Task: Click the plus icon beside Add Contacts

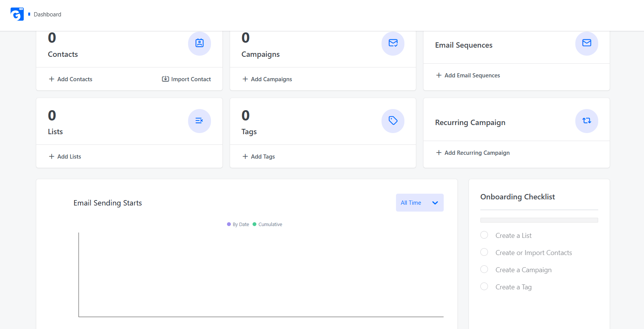Action: [x=52, y=79]
